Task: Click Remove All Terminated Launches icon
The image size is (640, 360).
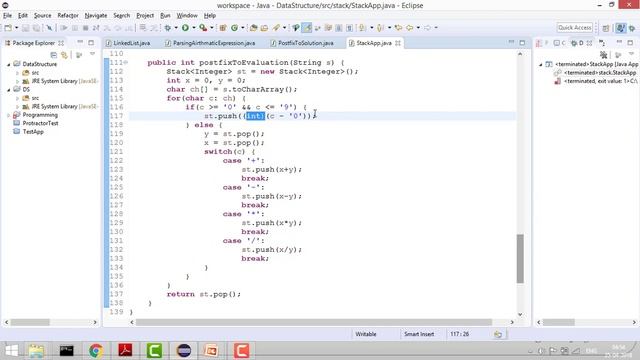Action: pyautogui.click(x=604, y=54)
